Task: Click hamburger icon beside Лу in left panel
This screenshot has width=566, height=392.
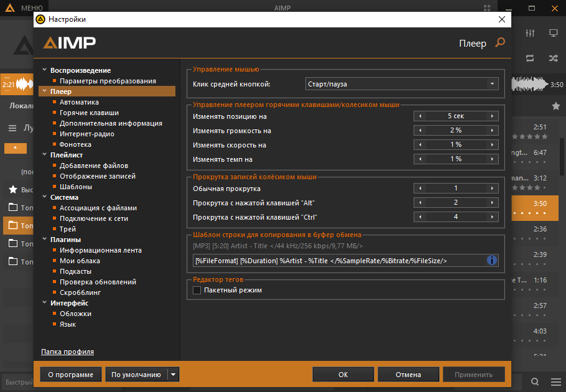Action: 12,128
